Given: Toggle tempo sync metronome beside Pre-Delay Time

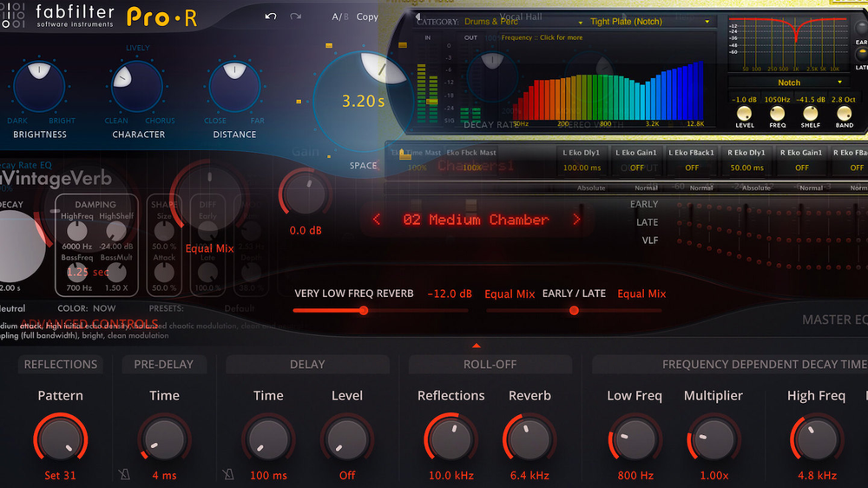Looking at the screenshot, I should pyautogui.click(x=124, y=474).
